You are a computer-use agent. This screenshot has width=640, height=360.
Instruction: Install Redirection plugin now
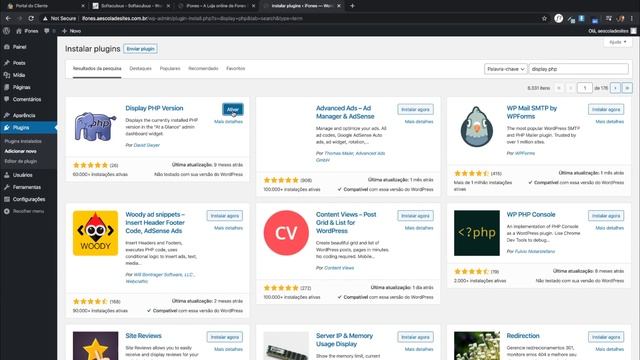[x=606, y=337]
